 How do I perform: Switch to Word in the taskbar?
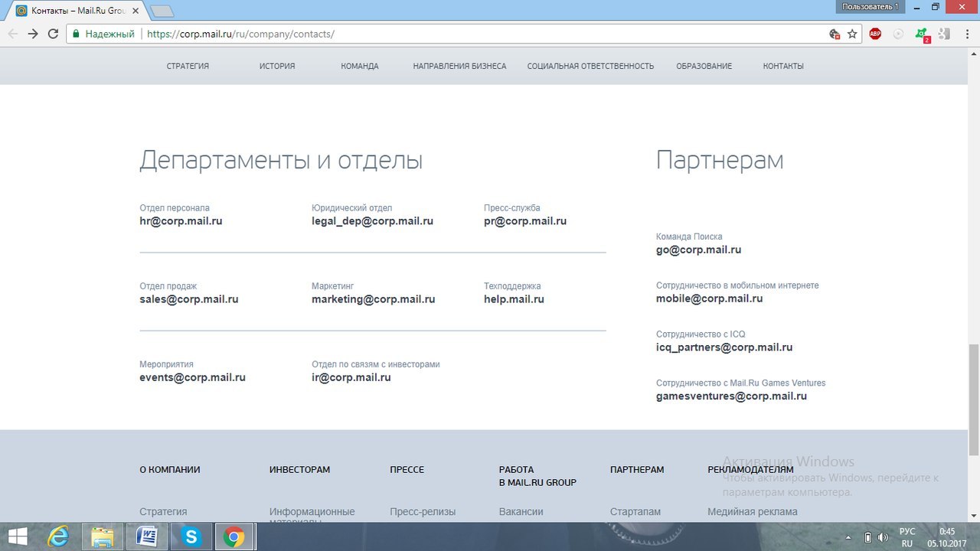click(x=146, y=537)
